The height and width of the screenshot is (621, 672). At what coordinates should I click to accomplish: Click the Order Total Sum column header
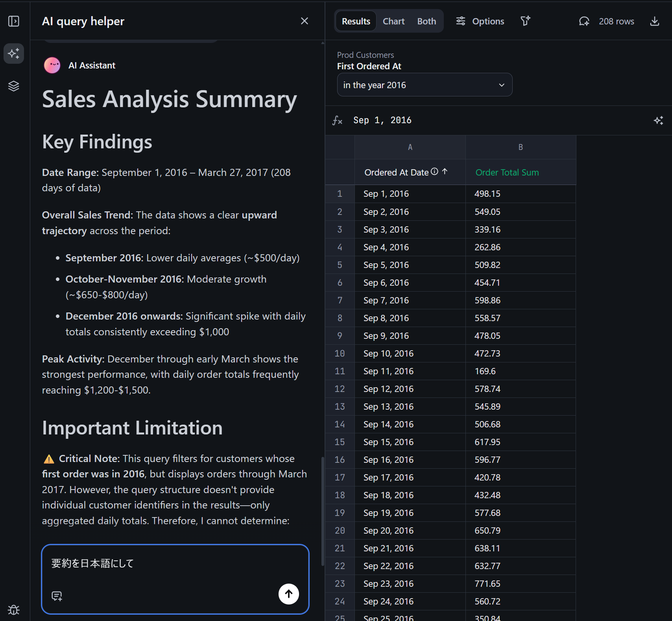[x=507, y=172]
